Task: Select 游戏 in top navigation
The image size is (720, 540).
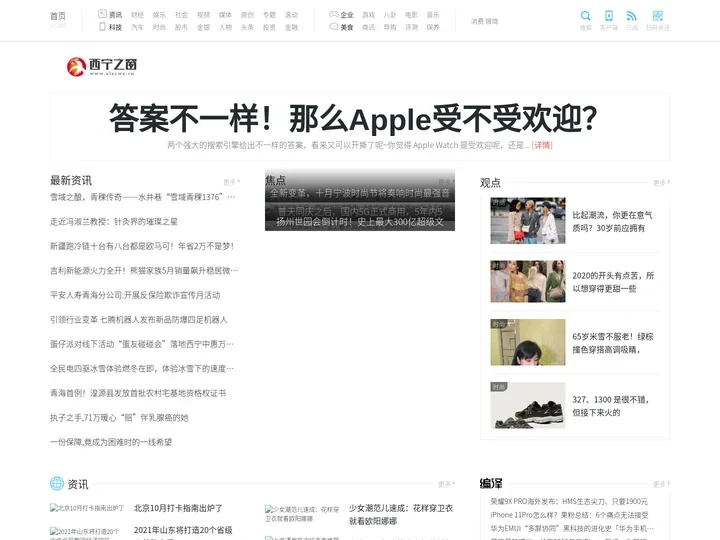Action: [x=369, y=15]
